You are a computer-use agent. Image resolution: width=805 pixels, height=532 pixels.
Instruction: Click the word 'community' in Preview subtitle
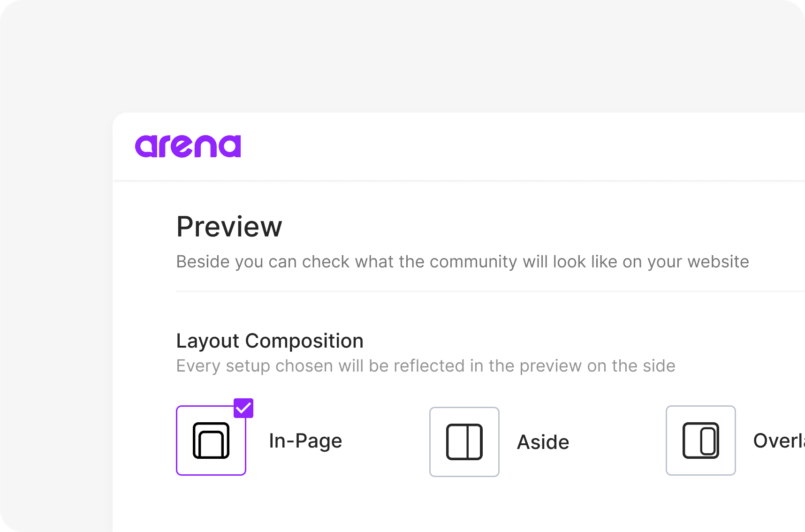pyautogui.click(x=473, y=262)
